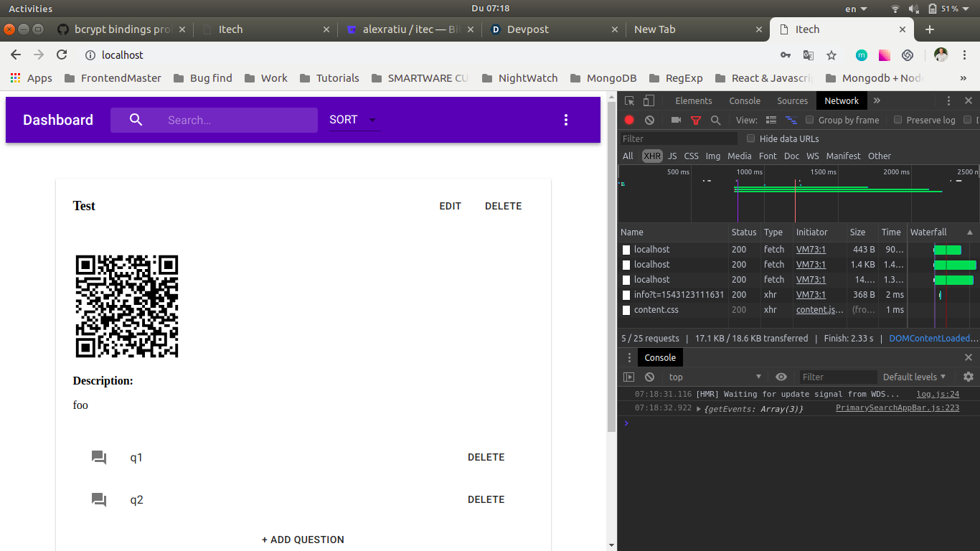980x551 pixels.
Task: Enable the Preserve log checkbox
Action: (897, 120)
